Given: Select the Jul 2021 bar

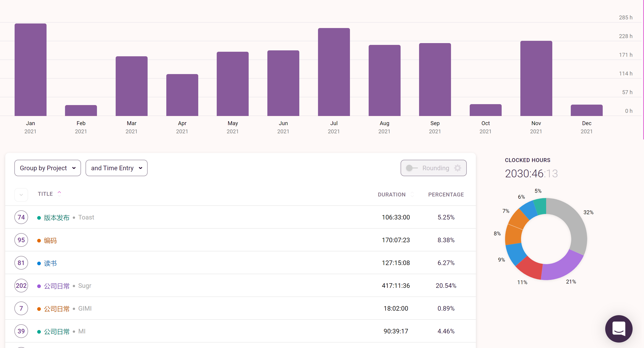Looking at the screenshot, I should point(334,72).
